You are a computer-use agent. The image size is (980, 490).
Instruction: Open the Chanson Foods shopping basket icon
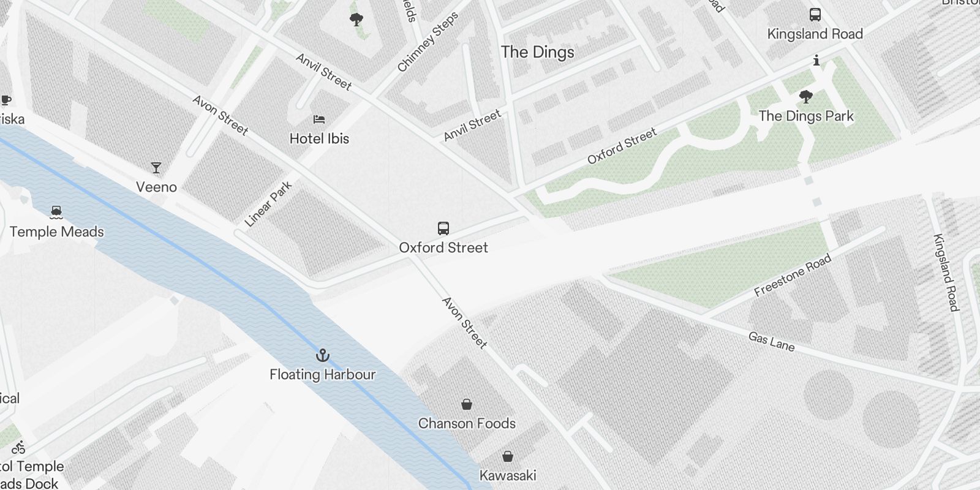(467, 404)
